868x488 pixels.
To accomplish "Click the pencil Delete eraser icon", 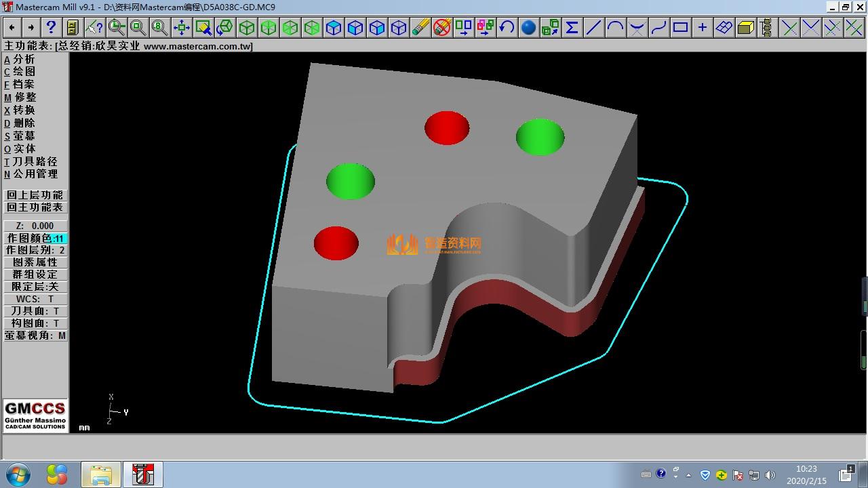I will [420, 27].
